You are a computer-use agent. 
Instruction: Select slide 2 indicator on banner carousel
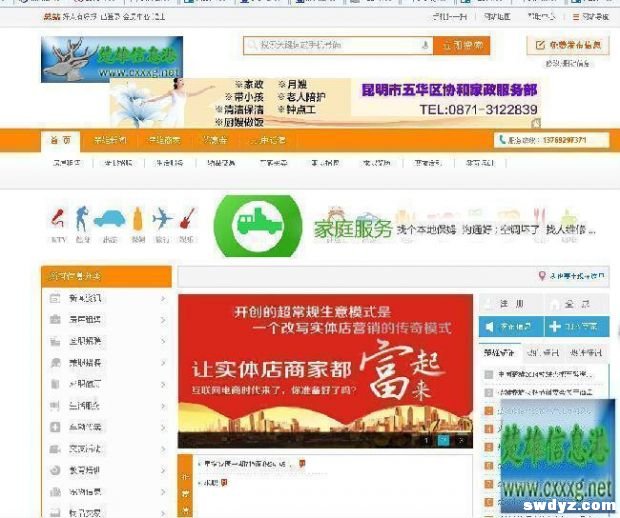coord(443,439)
